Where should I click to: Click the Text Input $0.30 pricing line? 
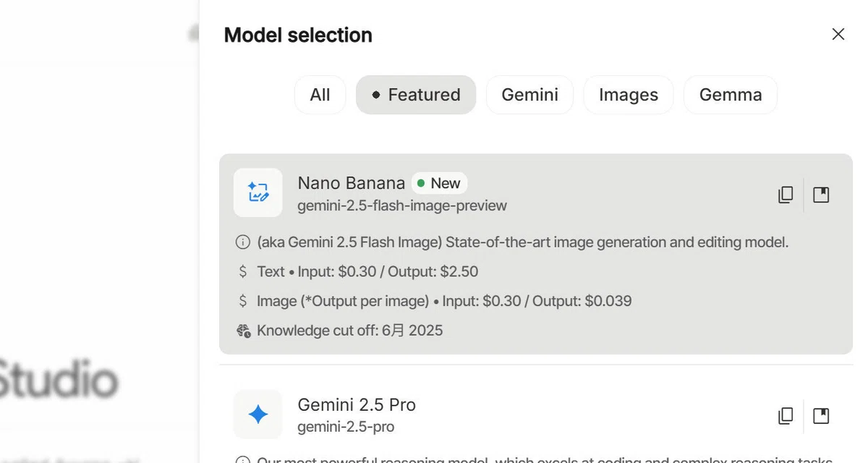tap(367, 272)
